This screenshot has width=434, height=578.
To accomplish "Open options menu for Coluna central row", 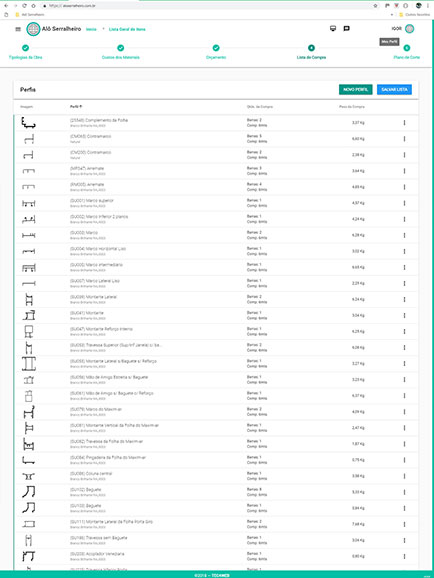I will click(x=405, y=476).
